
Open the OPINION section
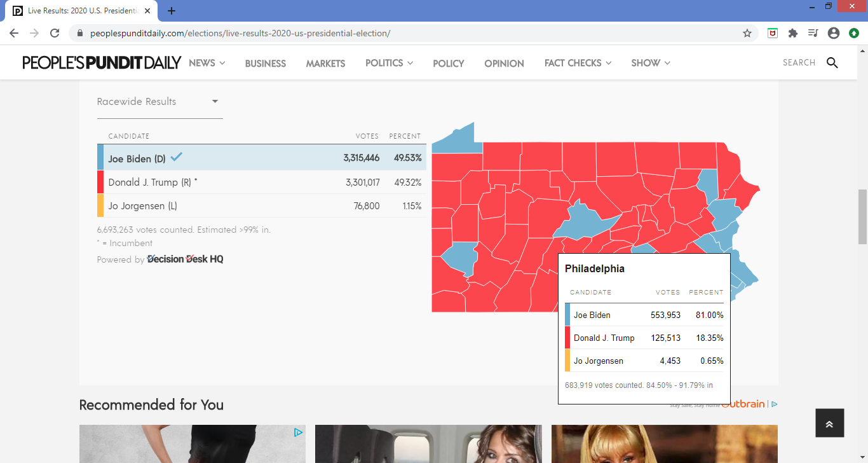coord(504,63)
